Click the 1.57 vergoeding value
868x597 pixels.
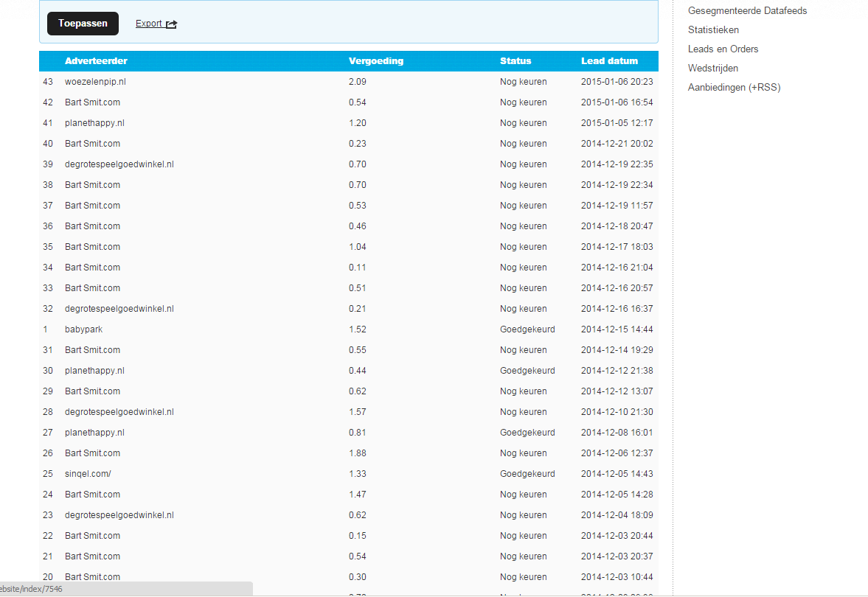pos(358,412)
